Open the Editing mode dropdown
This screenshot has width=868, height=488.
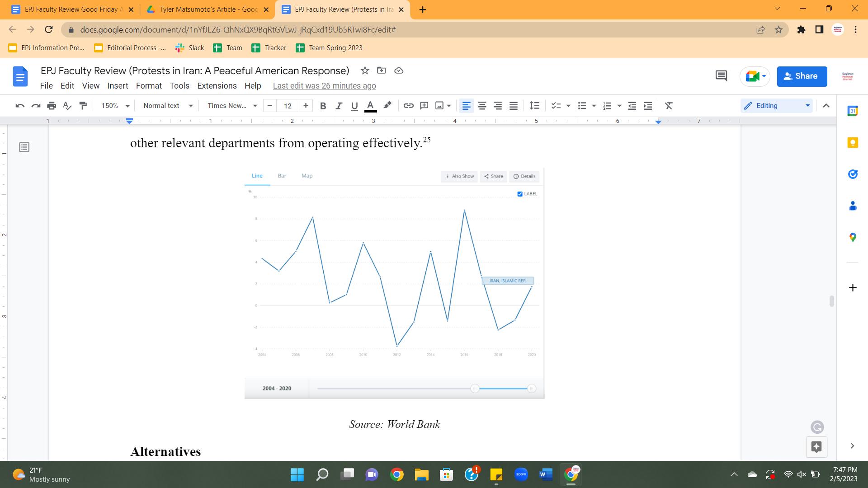click(777, 106)
